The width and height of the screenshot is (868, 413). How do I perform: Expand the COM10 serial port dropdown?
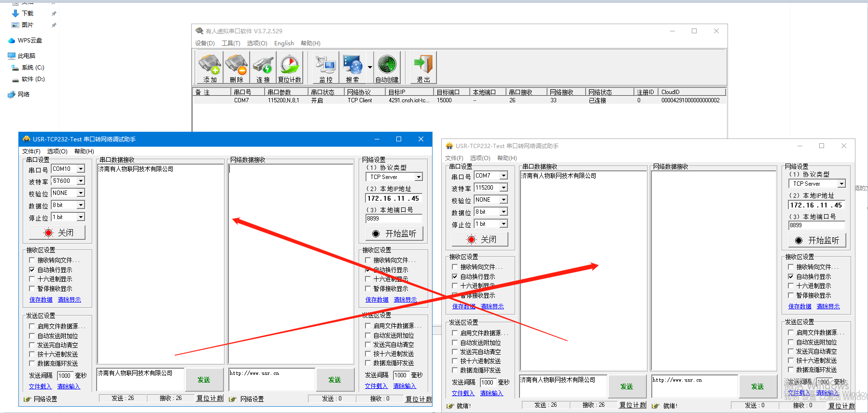[x=81, y=169]
